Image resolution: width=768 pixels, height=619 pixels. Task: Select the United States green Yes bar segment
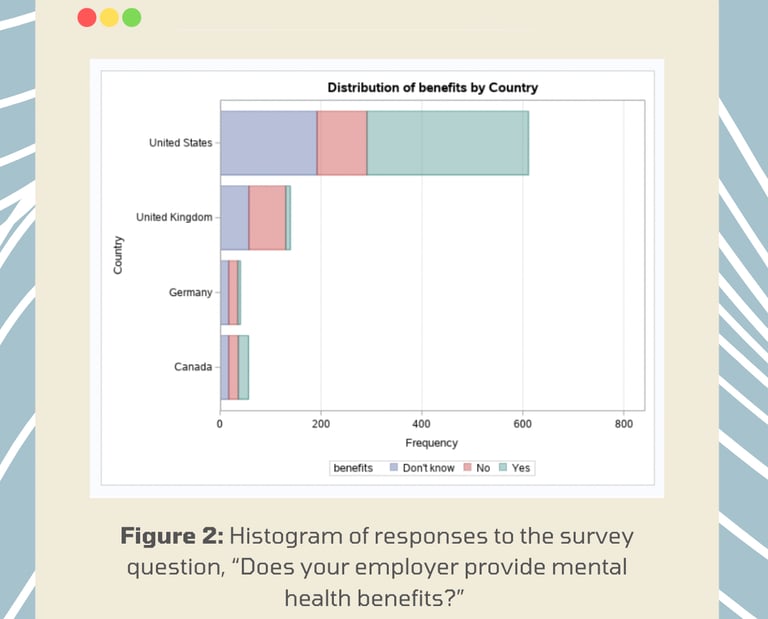pyautogui.click(x=447, y=143)
